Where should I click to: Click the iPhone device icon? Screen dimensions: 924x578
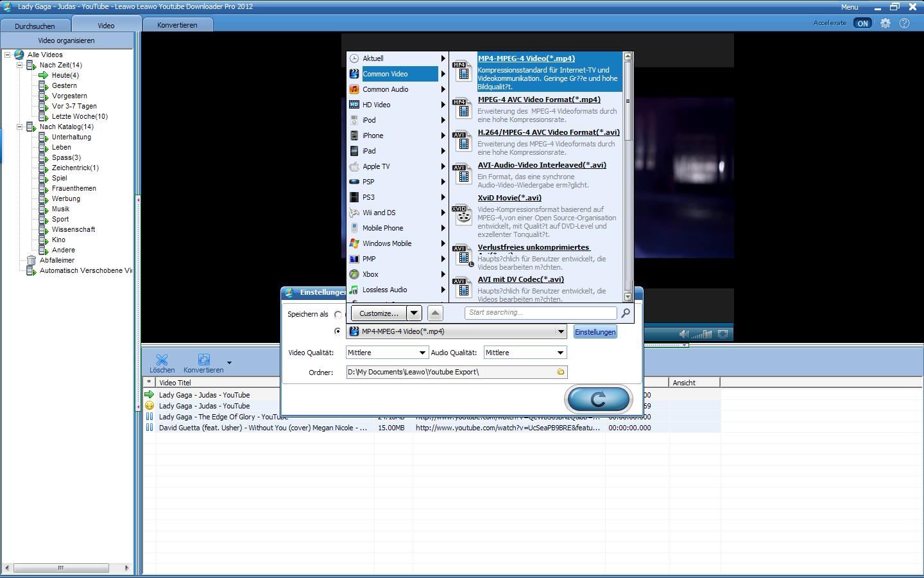pos(354,136)
